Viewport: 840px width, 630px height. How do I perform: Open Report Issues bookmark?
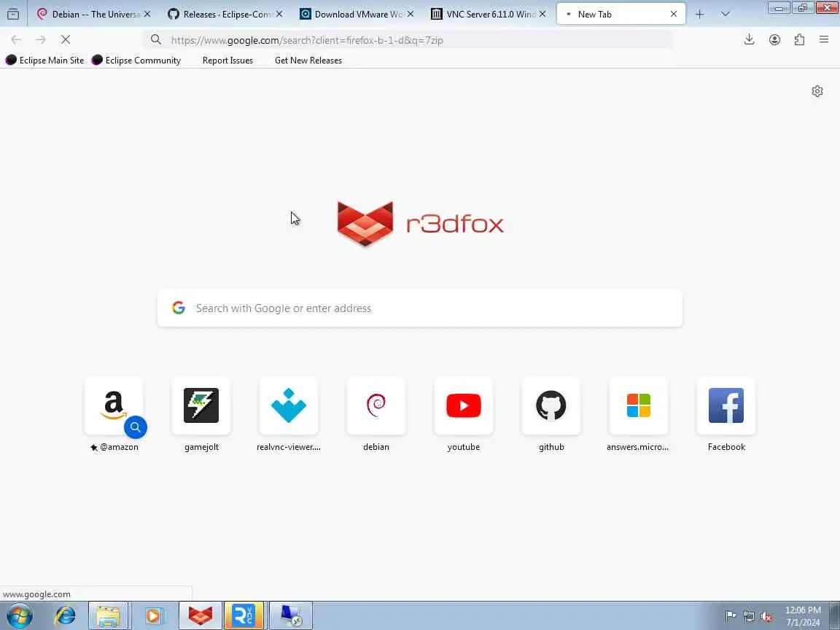click(x=227, y=60)
